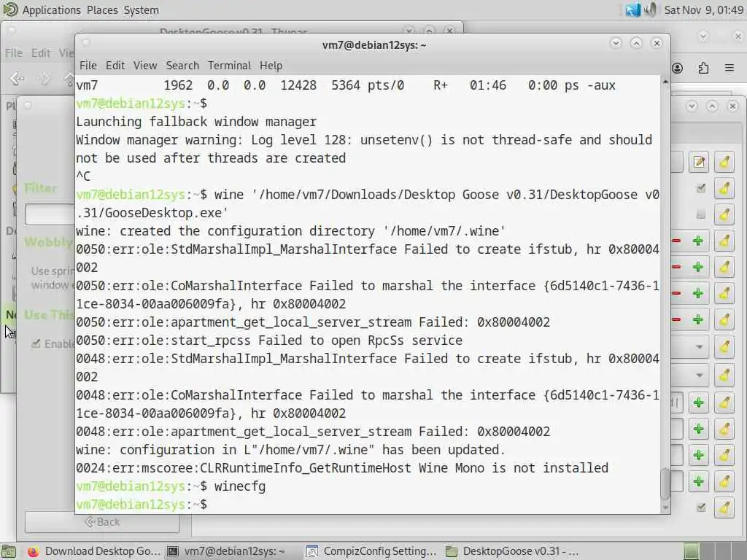Click the clock showing Sat Nov 9
This screenshot has height=560, width=747.
(x=703, y=10)
